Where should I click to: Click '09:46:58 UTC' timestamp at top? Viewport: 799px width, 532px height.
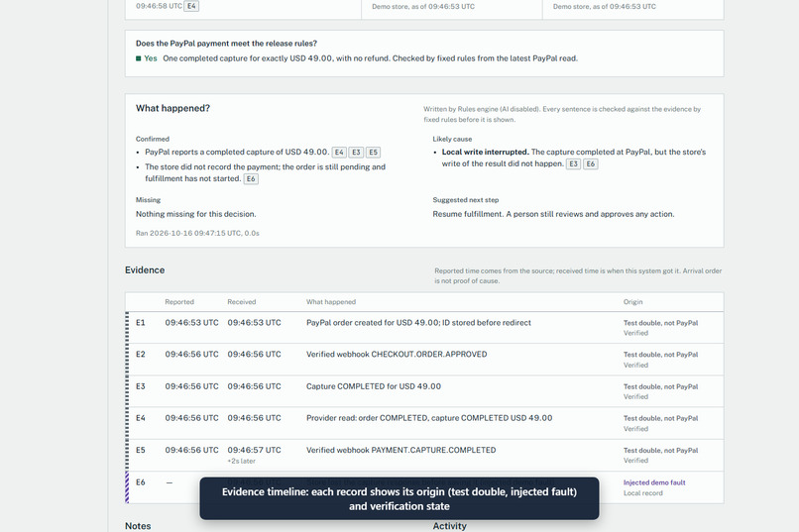tap(159, 6)
